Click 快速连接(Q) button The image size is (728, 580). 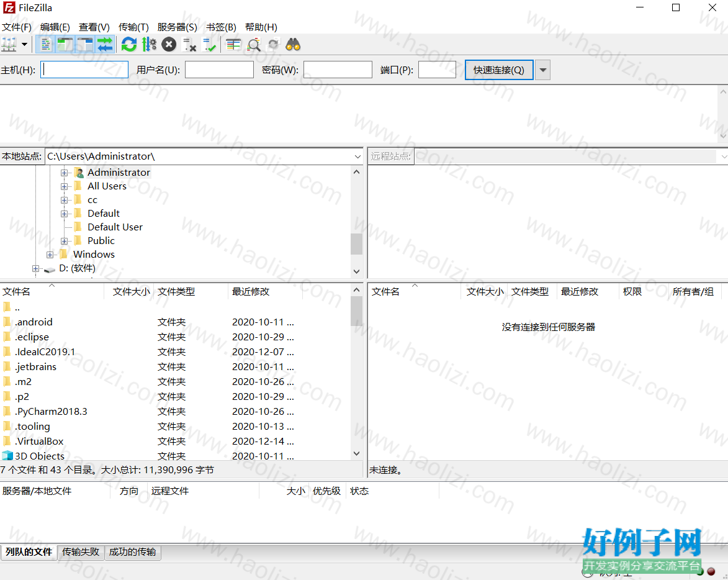click(x=498, y=70)
